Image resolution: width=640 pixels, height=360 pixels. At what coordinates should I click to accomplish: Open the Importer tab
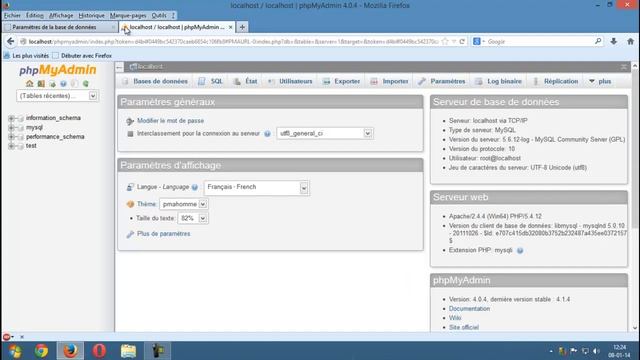[x=389, y=81]
